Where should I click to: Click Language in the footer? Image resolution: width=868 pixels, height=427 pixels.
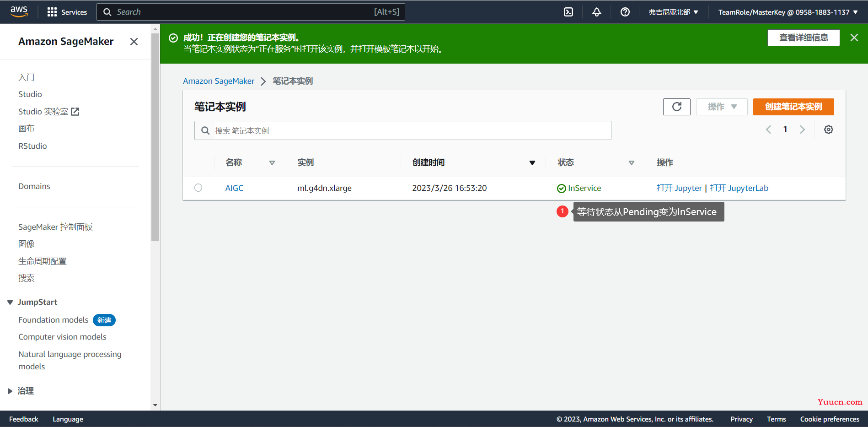[x=68, y=419]
